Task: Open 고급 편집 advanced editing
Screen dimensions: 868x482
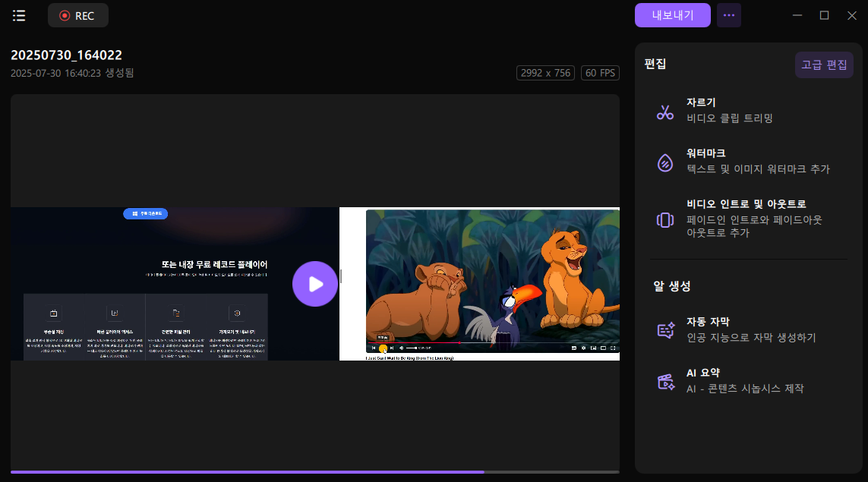Action: pos(824,65)
